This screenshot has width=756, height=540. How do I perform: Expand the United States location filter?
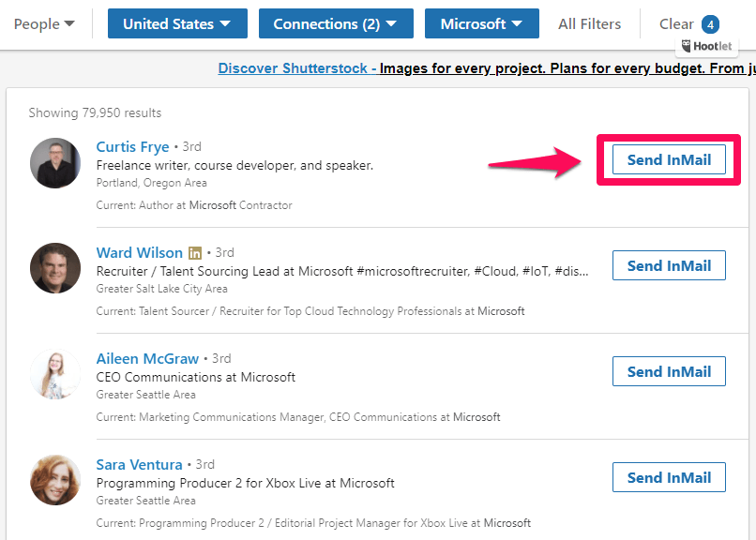[x=177, y=24]
